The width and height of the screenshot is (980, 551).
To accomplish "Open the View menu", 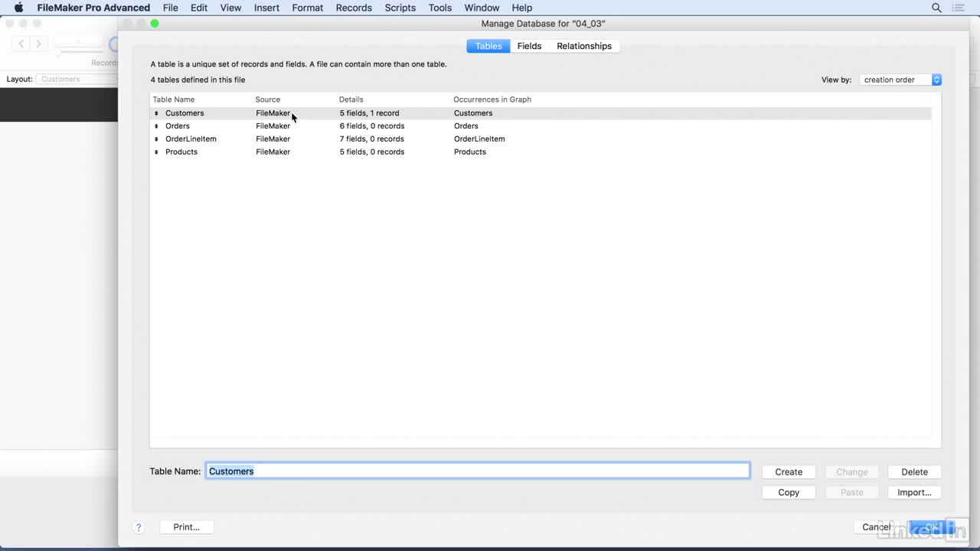I will tap(230, 8).
